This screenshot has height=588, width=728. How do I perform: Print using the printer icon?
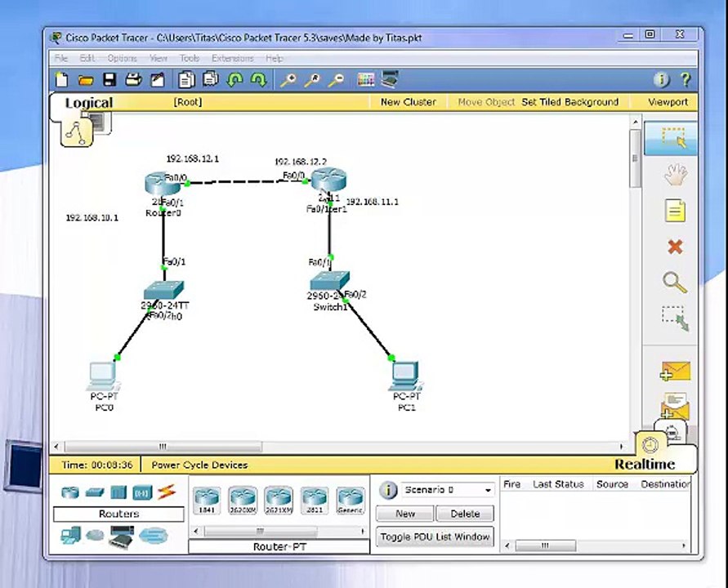(134, 79)
